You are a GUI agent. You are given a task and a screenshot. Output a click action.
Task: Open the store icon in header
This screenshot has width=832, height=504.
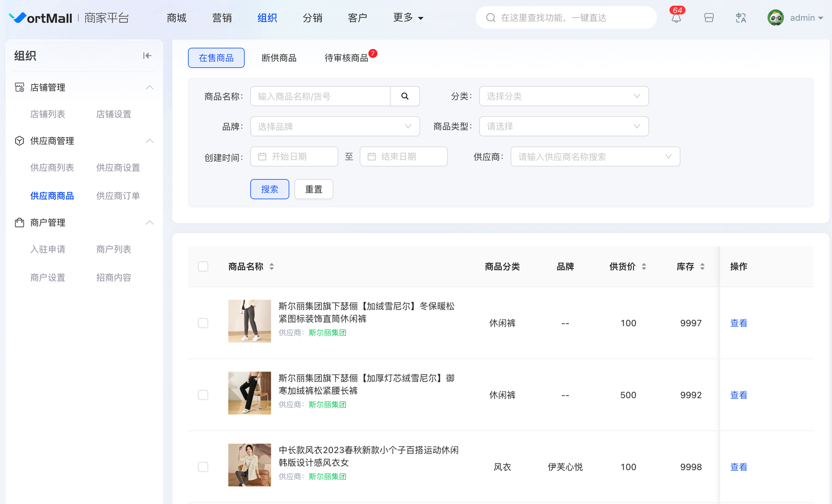709,18
